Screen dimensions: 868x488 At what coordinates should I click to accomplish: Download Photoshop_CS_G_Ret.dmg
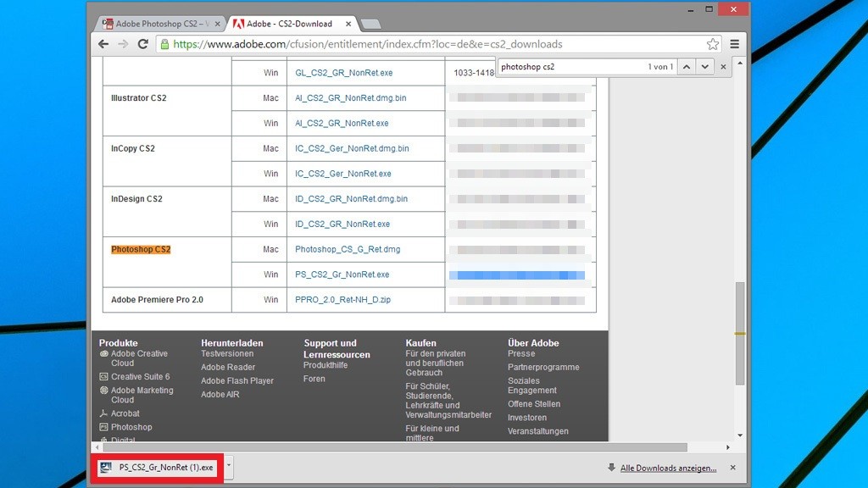(348, 250)
